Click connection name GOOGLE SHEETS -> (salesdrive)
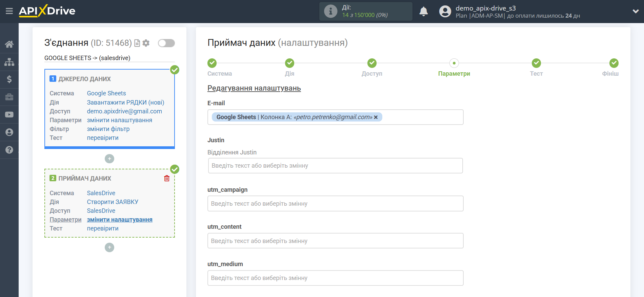The width and height of the screenshot is (644, 297). pos(87,58)
